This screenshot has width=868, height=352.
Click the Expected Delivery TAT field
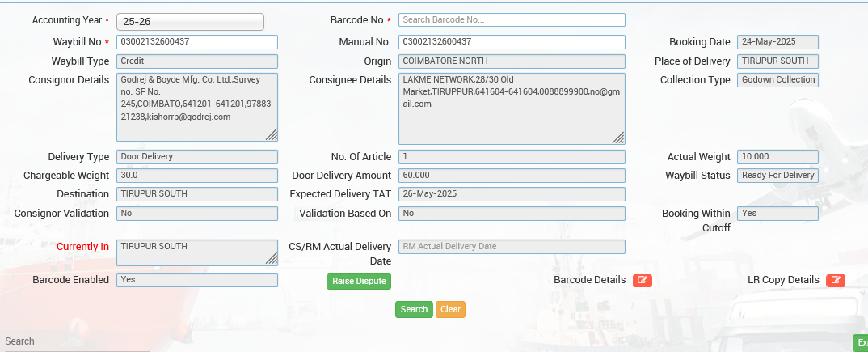[512, 194]
